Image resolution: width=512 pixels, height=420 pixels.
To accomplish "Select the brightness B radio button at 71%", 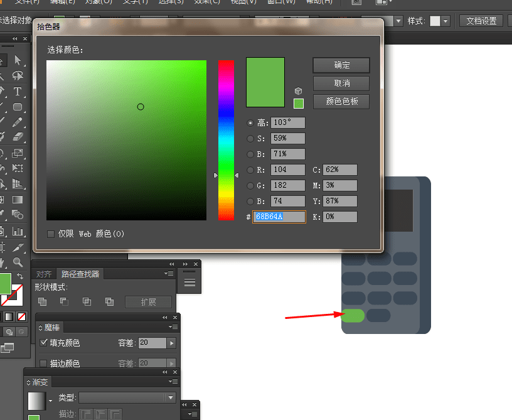I will click(250, 154).
